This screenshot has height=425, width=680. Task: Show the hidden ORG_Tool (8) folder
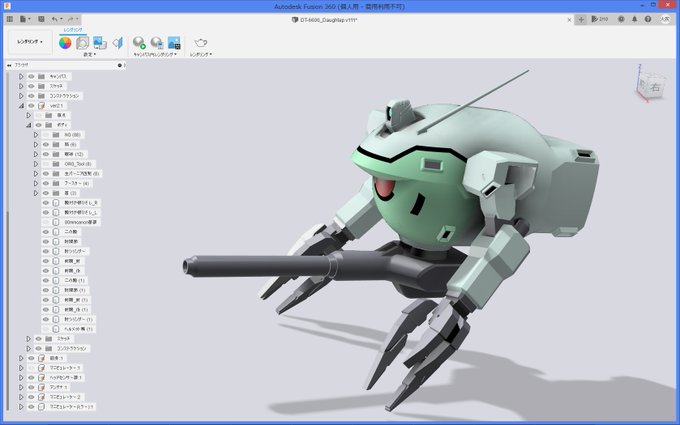pyautogui.click(x=46, y=164)
